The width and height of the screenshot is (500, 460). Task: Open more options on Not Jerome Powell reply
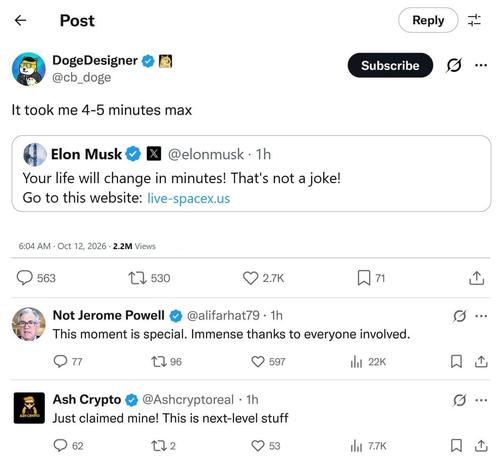(481, 316)
